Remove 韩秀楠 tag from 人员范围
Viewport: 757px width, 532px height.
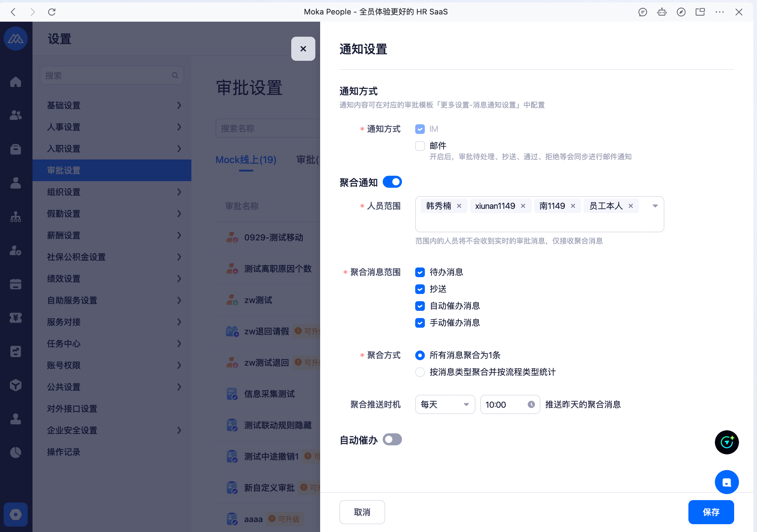[x=459, y=206]
